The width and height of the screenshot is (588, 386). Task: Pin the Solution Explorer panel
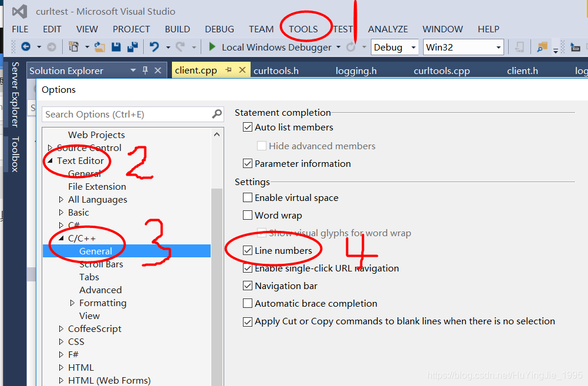145,71
